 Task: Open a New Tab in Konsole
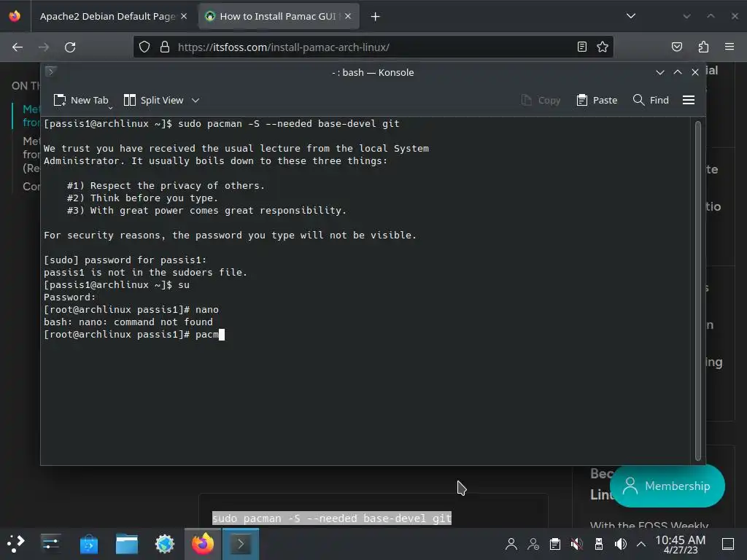[x=80, y=100]
